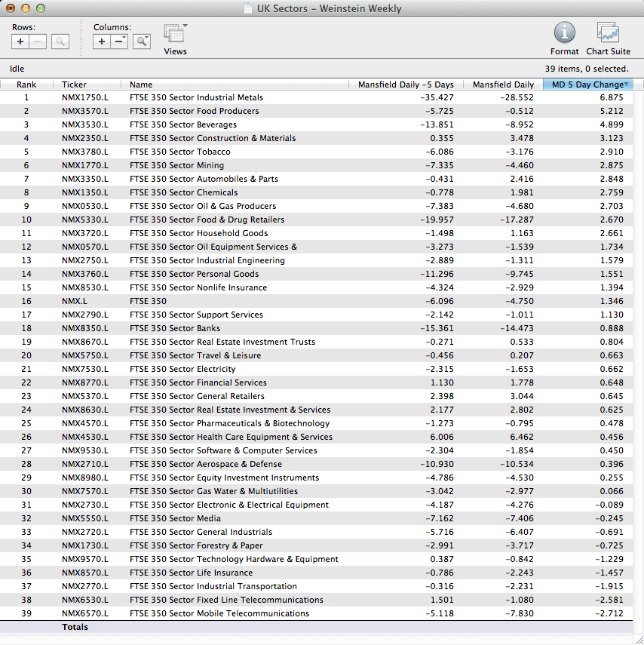
Task: Sort by the Ticker column header
Action: pyautogui.click(x=74, y=84)
